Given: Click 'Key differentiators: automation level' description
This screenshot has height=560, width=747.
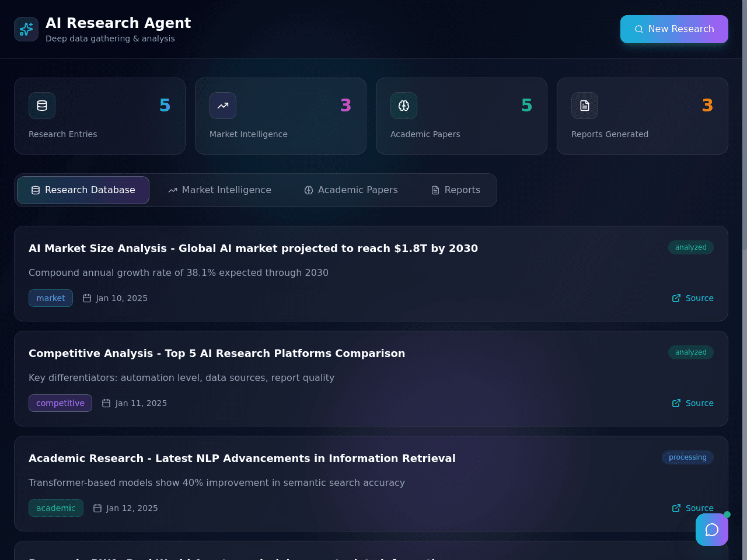Looking at the screenshot, I should [181, 378].
